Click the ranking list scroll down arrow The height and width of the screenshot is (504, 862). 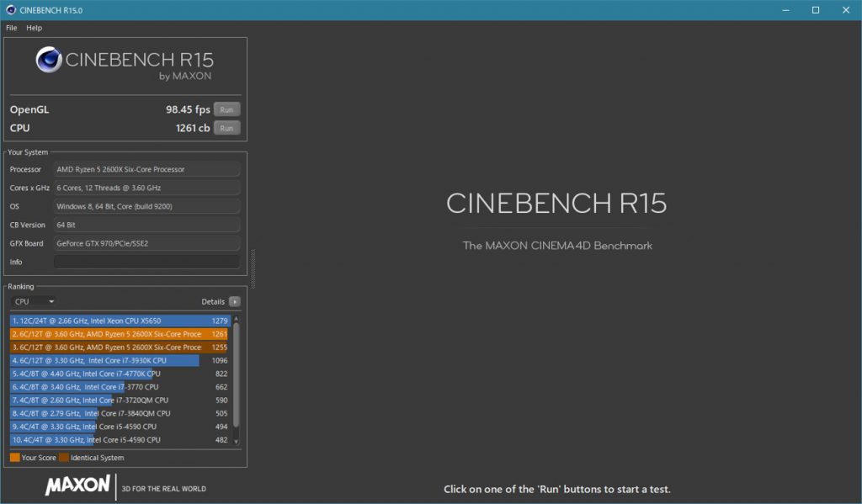[x=237, y=442]
